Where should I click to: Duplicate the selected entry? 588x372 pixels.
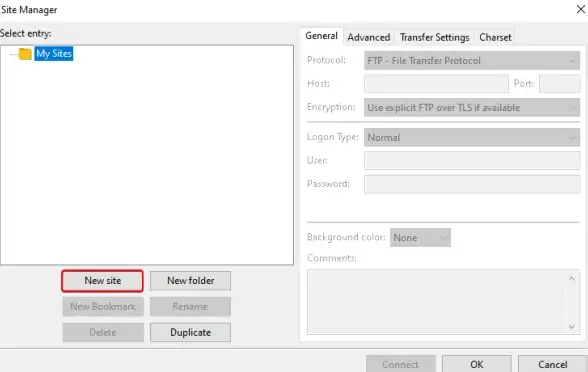point(190,333)
